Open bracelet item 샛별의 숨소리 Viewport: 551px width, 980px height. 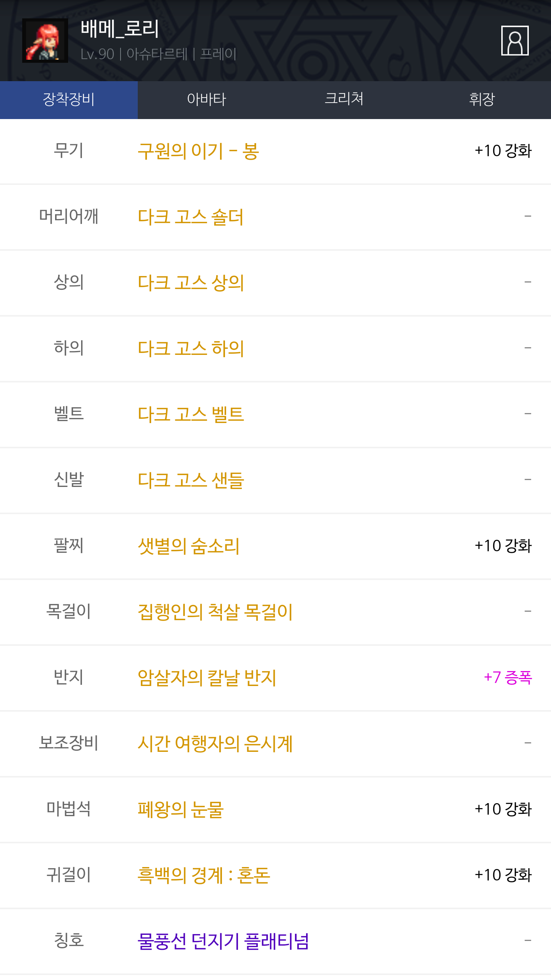[189, 546]
